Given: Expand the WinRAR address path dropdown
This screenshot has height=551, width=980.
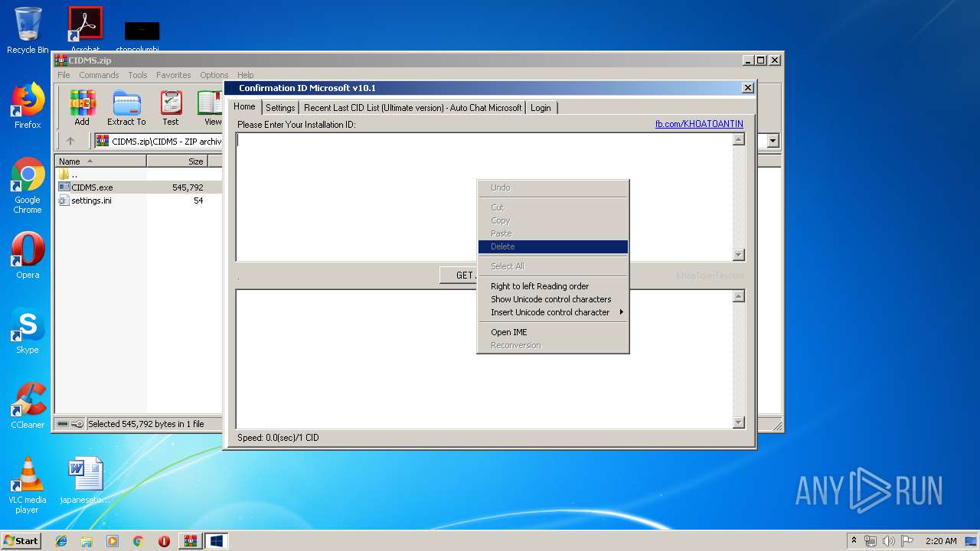Looking at the screenshot, I should [x=773, y=141].
